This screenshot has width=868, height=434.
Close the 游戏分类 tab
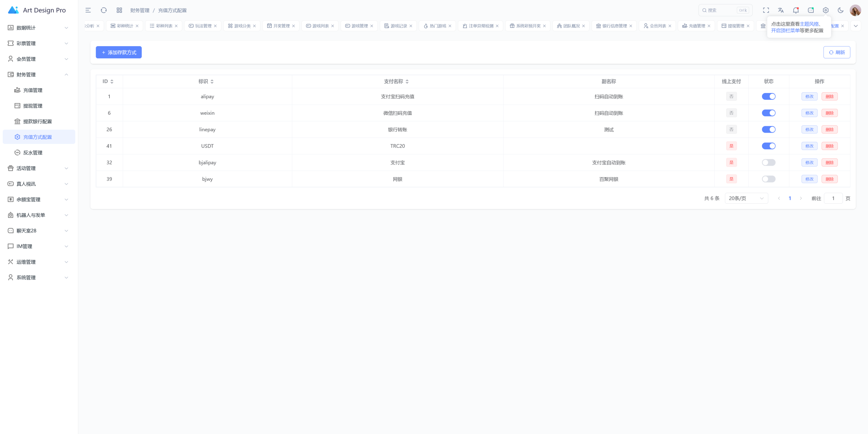[254, 26]
